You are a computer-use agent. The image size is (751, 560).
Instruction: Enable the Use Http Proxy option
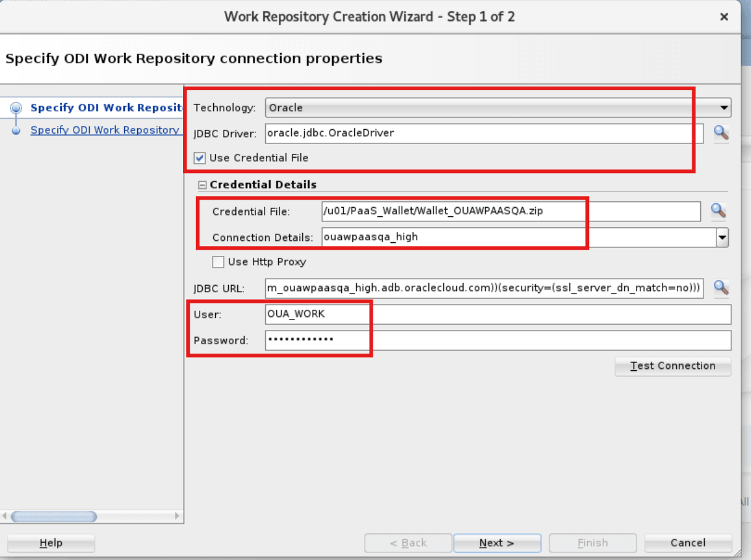pyautogui.click(x=218, y=261)
